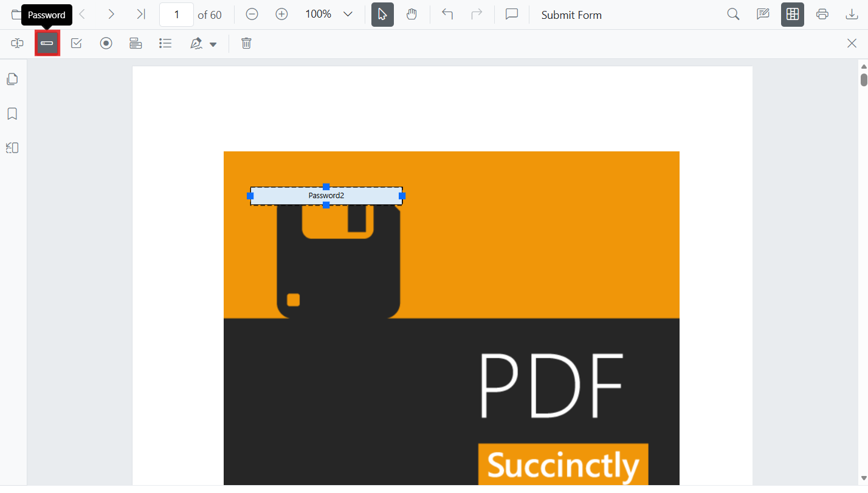Select the List box field tool
The height and width of the screenshot is (493, 868).
[165, 43]
